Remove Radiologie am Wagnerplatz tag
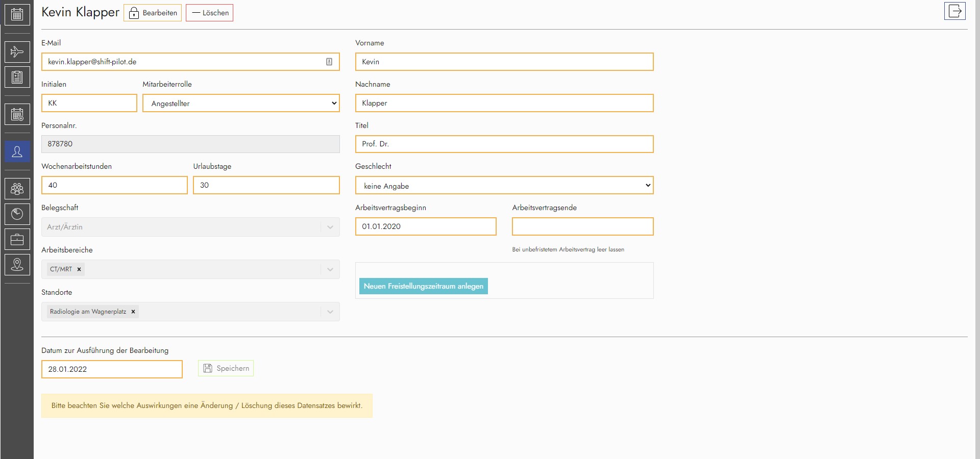Image resolution: width=980 pixels, height=459 pixels. [133, 312]
